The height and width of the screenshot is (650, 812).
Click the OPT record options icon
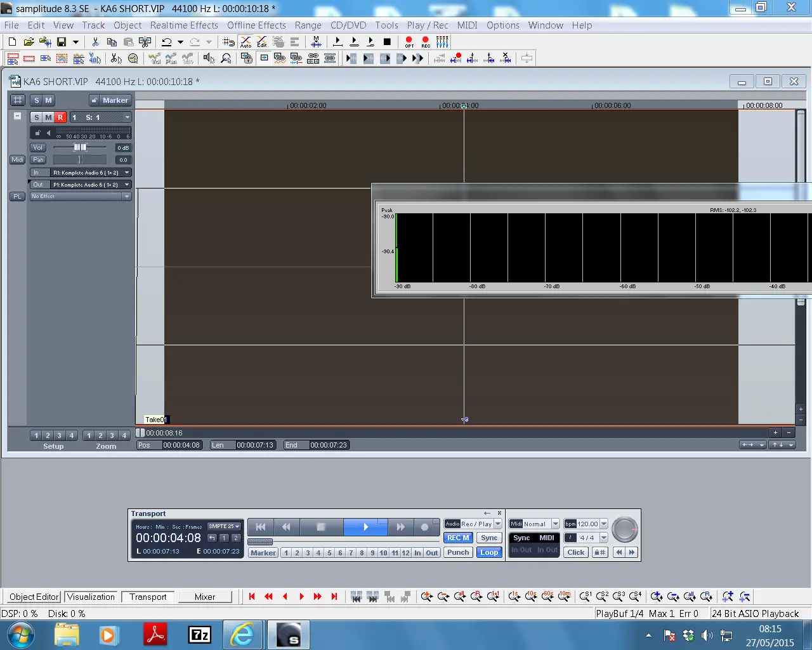pyautogui.click(x=409, y=42)
